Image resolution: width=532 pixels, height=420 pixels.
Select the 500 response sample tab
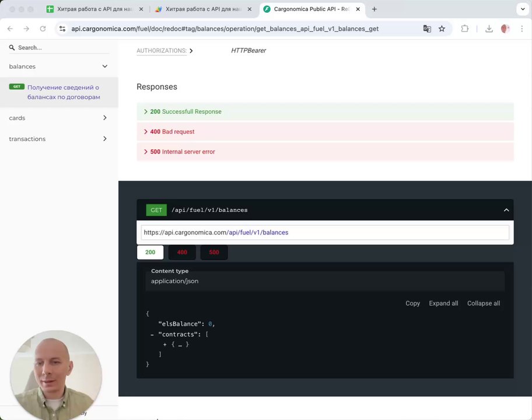[x=214, y=253]
